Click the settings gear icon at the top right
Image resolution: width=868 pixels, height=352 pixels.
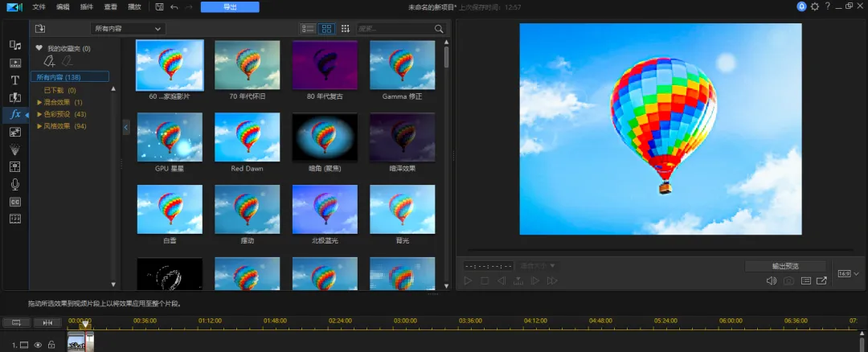[x=815, y=6]
